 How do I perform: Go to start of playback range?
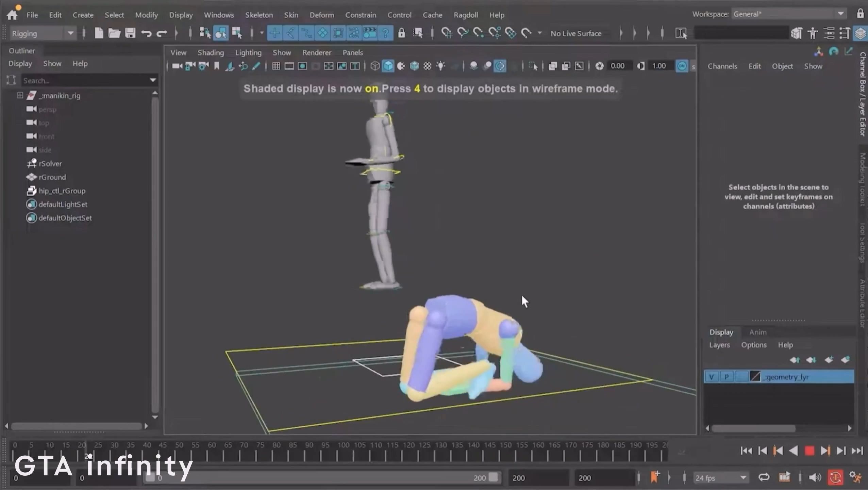tap(746, 451)
